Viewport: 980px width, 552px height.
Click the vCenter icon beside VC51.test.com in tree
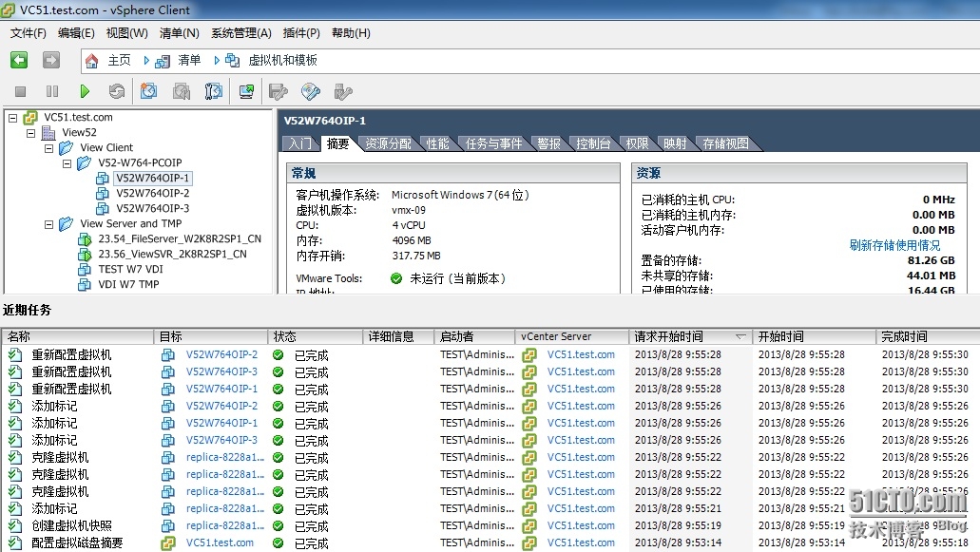[x=30, y=118]
